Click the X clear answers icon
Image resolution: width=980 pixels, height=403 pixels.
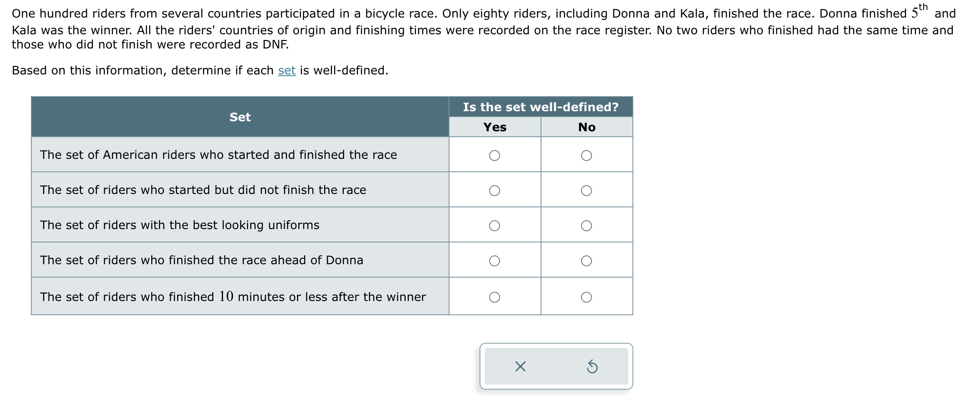[520, 367]
